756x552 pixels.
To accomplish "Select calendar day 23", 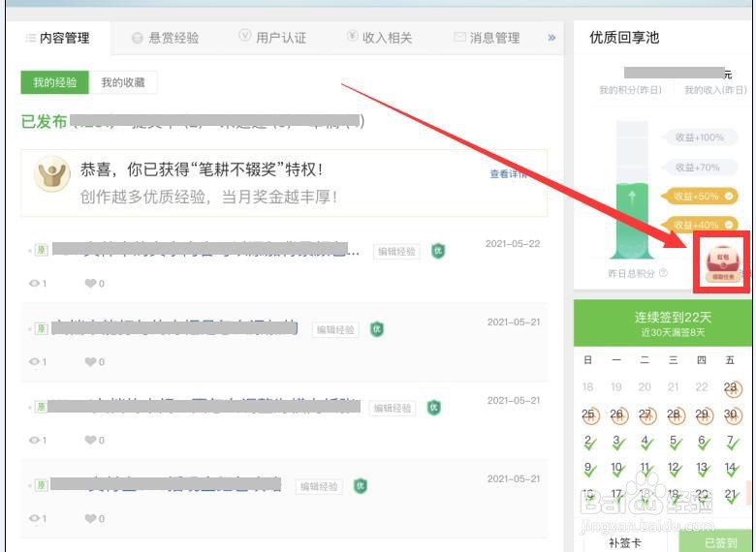I will click(731, 387).
